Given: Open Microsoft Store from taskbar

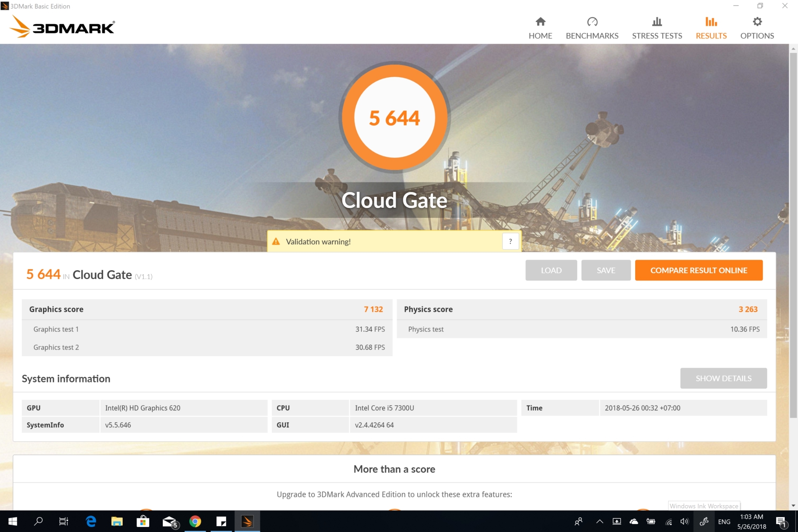Looking at the screenshot, I should pyautogui.click(x=143, y=521).
